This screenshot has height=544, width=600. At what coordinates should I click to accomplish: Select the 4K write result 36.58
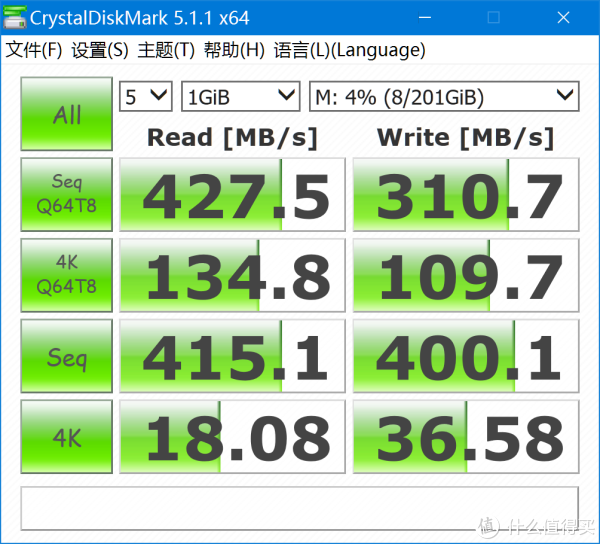pyautogui.click(x=466, y=437)
